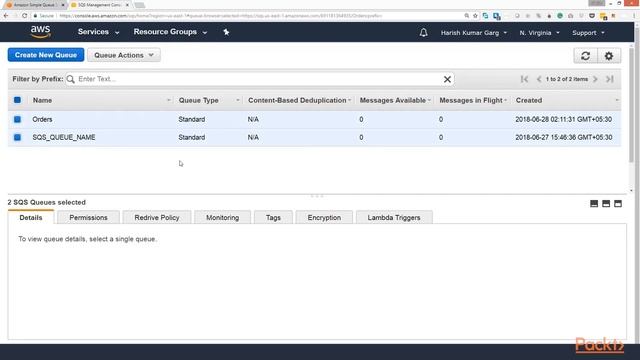This screenshot has width=640, height=360.
Task: Click the Filter by Prefix text field
Action: [x=259, y=79]
